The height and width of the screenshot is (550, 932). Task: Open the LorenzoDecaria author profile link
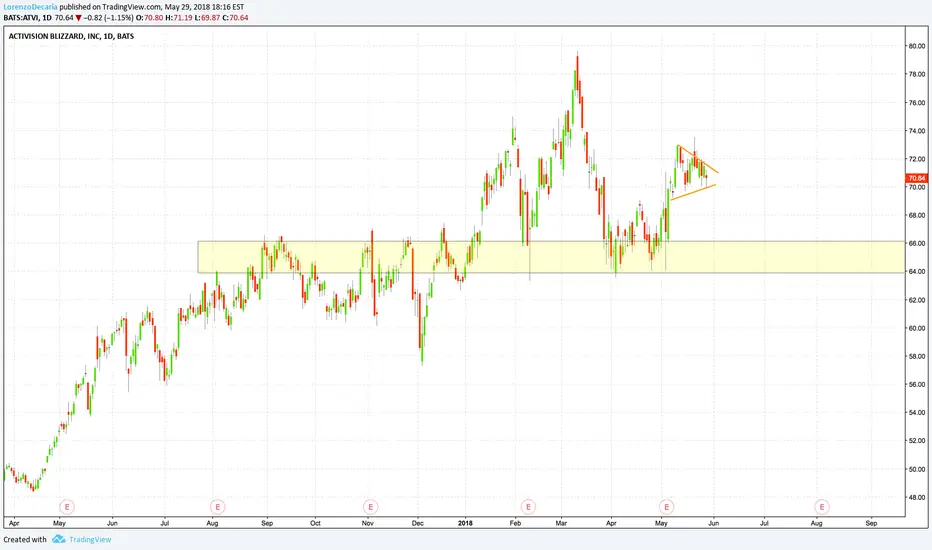(30, 7)
